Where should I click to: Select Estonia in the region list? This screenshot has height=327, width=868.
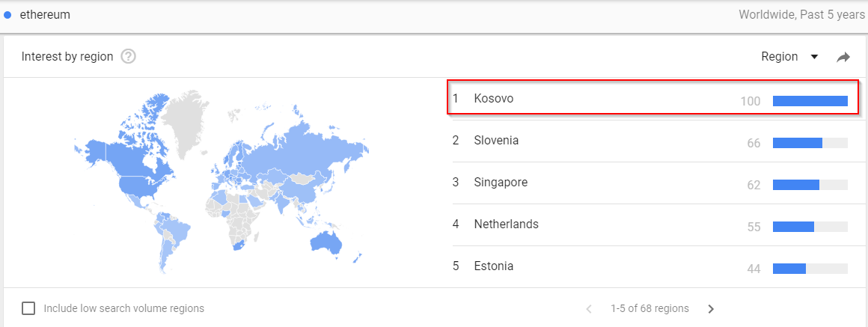[650, 266]
